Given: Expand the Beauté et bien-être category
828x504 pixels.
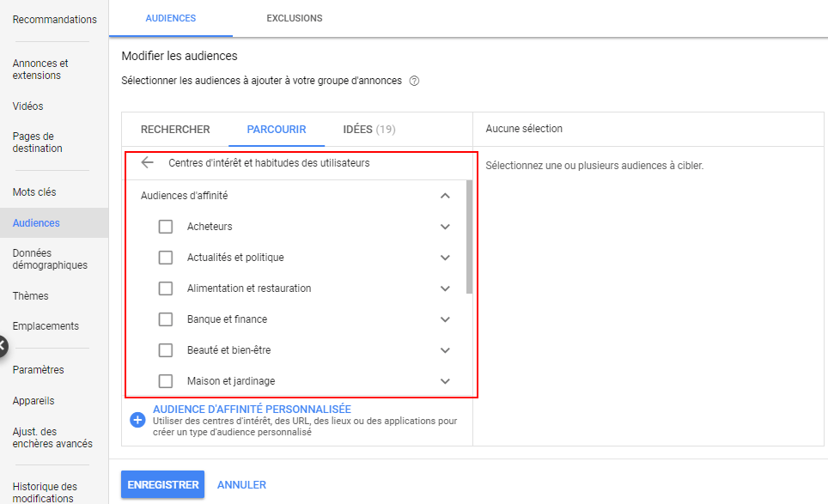Looking at the screenshot, I should 445,350.
